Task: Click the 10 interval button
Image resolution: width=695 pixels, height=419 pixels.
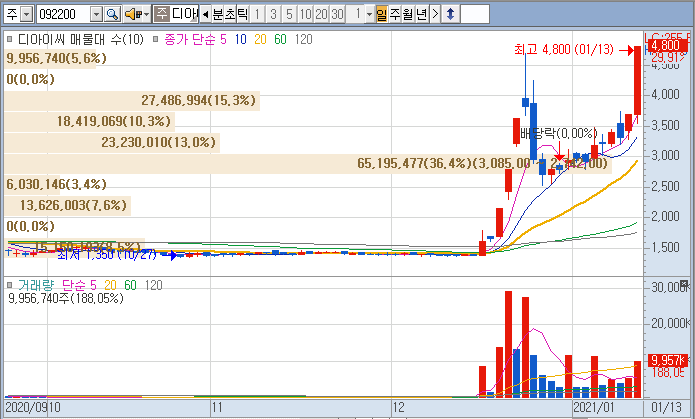Action: 305,14
